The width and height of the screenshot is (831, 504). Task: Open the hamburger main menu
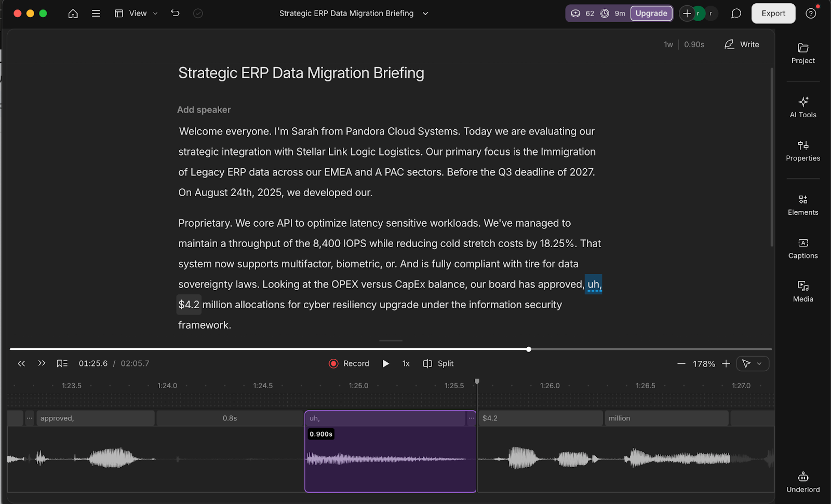coord(96,13)
